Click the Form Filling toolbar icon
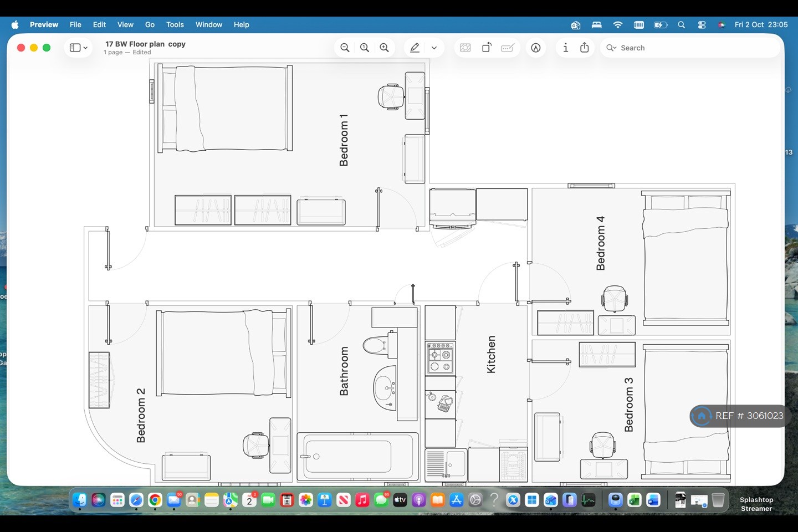 click(x=508, y=48)
